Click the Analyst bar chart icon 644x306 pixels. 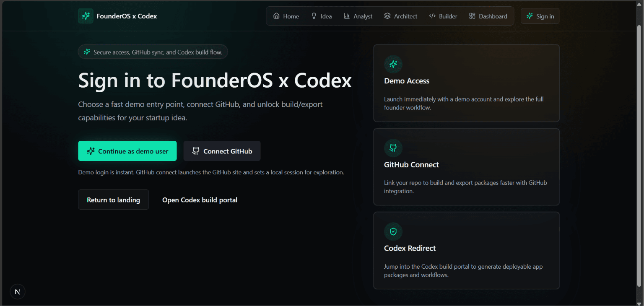[347, 16]
